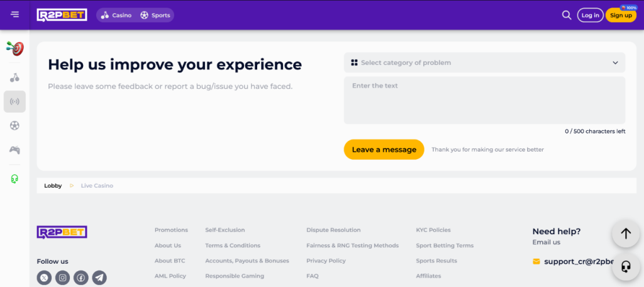
Task: Open the hamburger menu icon
Action: (15, 14)
